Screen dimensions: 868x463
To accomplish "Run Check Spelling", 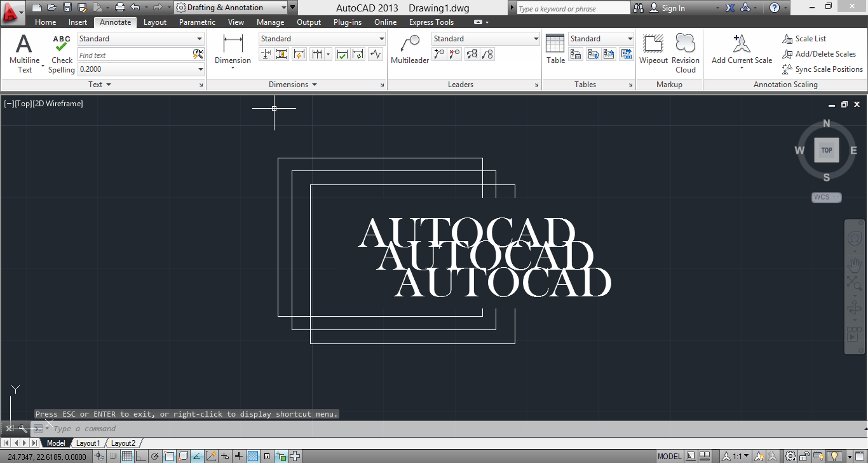I will point(62,53).
